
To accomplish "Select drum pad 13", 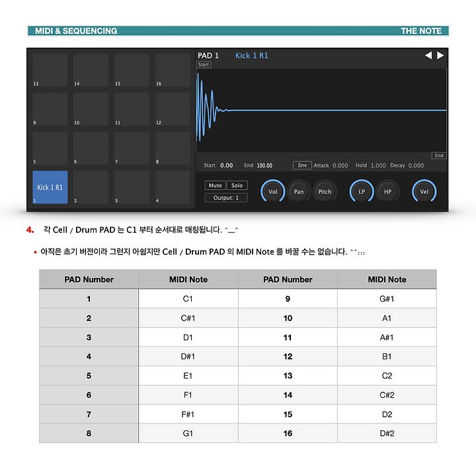I will (x=50, y=71).
